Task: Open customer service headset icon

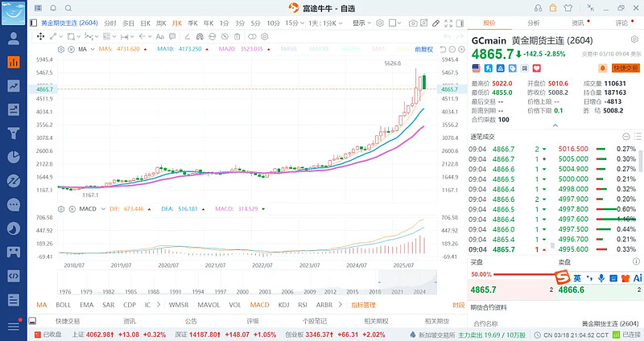Action: pyautogui.click(x=538, y=8)
